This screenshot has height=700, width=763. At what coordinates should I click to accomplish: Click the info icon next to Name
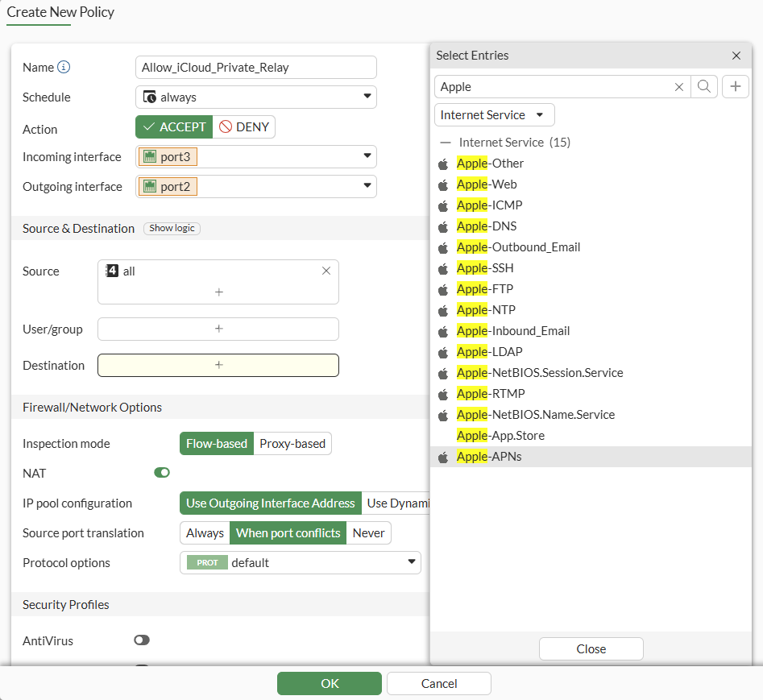pos(64,68)
